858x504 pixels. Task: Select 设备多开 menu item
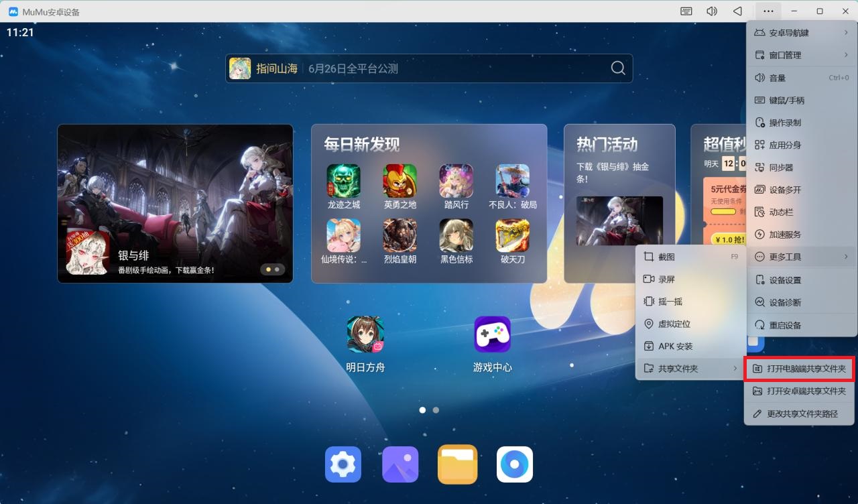tap(801, 190)
